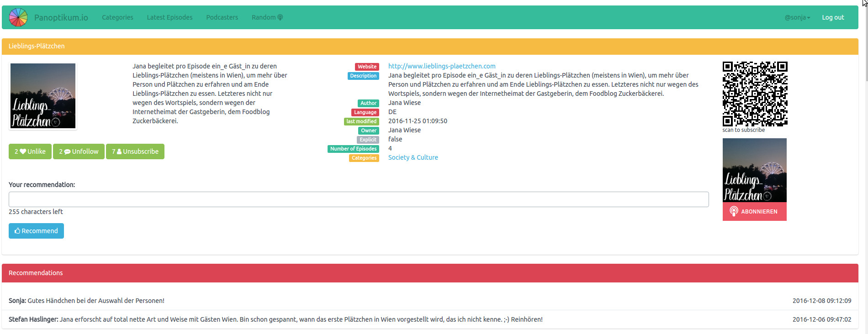This screenshot has width=868, height=334.
Task: Click the podcast icon beside Random
Action: (x=280, y=17)
